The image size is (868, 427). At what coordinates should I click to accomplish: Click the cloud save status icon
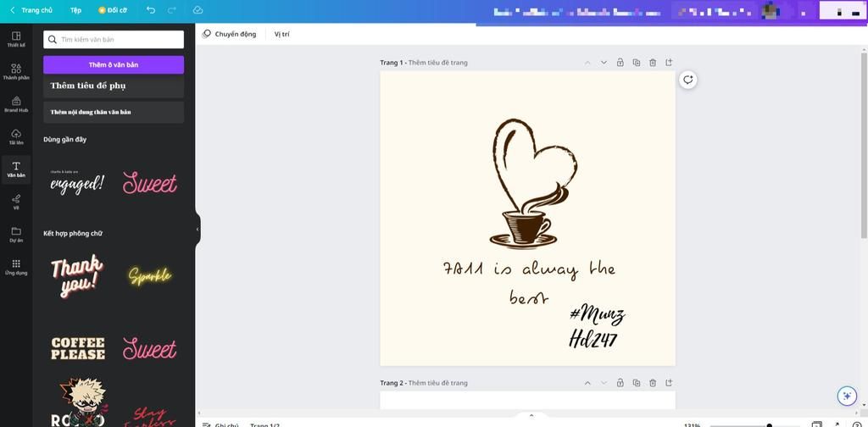click(198, 10)
